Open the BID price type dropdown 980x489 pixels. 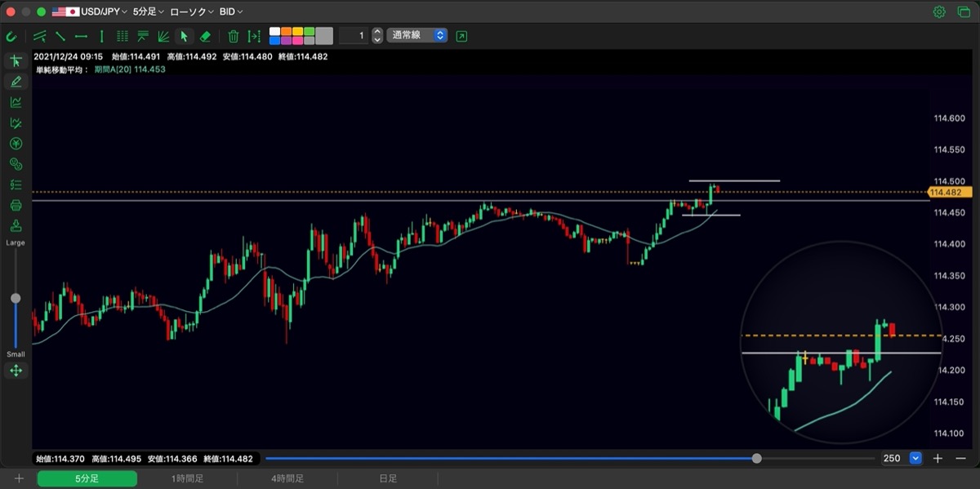231,11
